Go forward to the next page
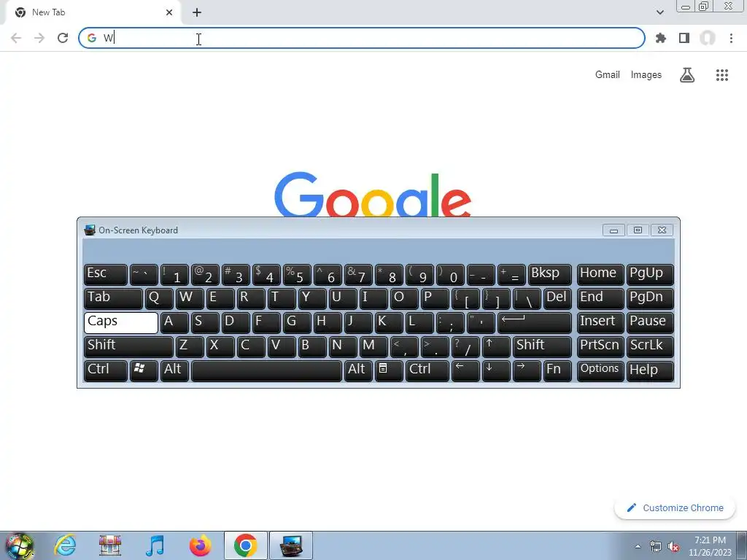This screenshot has width=747, height=560. click(x=39, y=38)
